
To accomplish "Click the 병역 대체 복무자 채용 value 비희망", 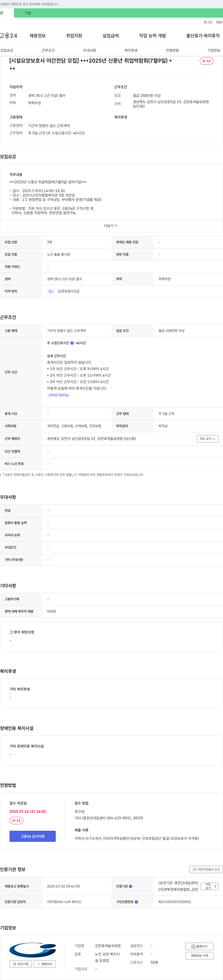I will click(52, 611).
